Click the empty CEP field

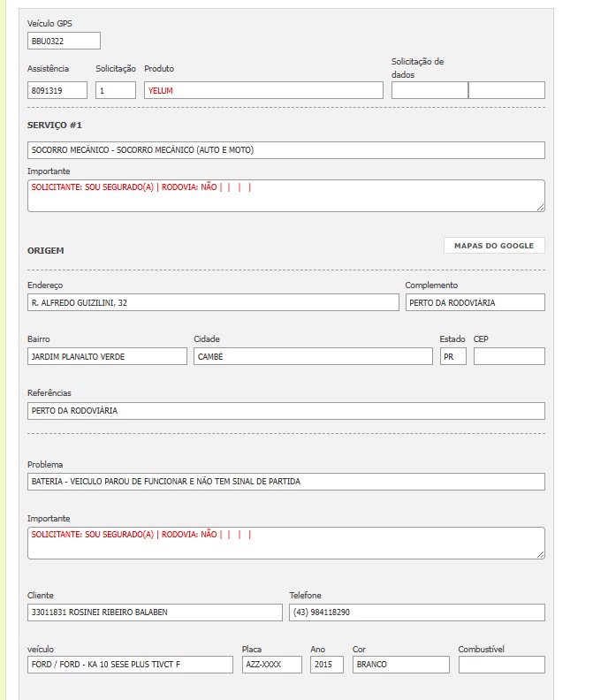pyautogui.click(x=509, y=356)
